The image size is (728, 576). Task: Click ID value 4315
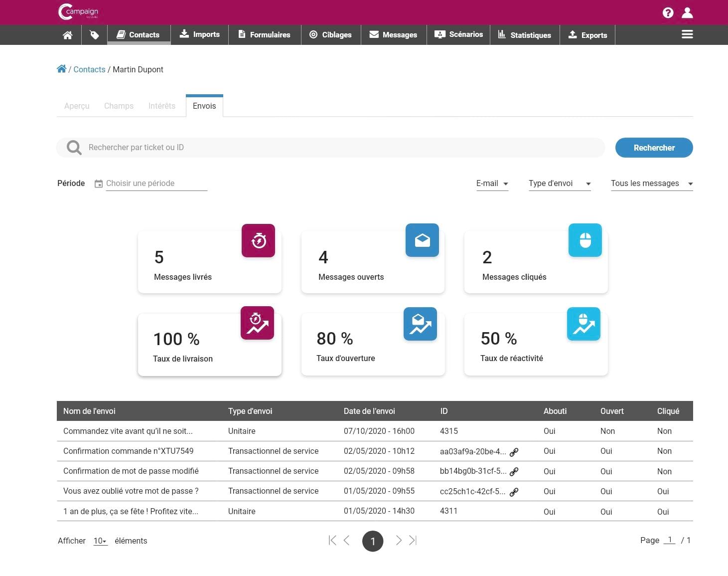[449, 431]
